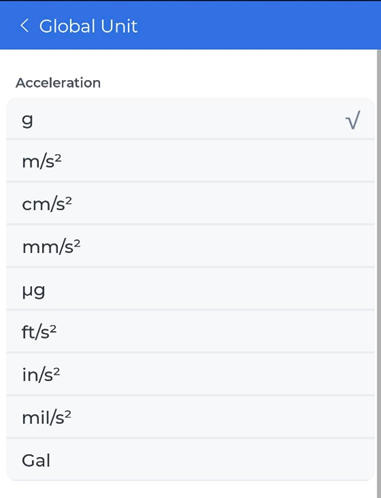Select the µg unit option

[x=190, y=289]
